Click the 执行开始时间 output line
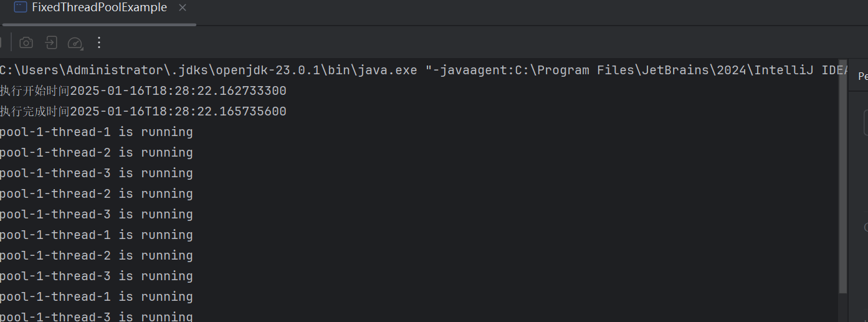Screen dimensions: 868x322 (143, 90)
